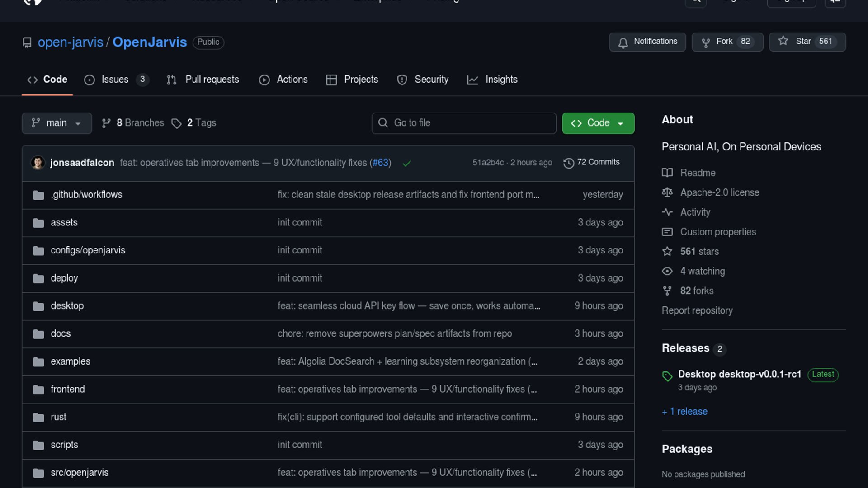Image resolution: width=868 pixels, height=488 pixels.
Task: Click the commit history clock icon
Action: (568, 163)
